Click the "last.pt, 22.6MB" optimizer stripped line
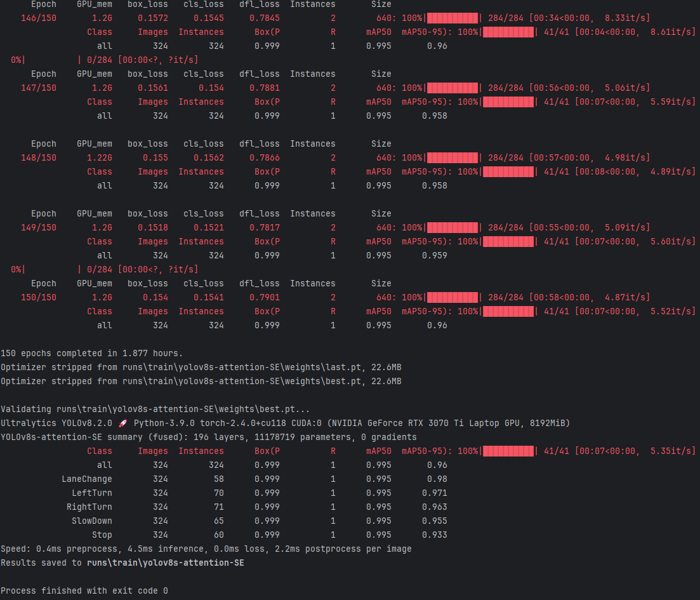The image size is (700, 600). point(201,367)
